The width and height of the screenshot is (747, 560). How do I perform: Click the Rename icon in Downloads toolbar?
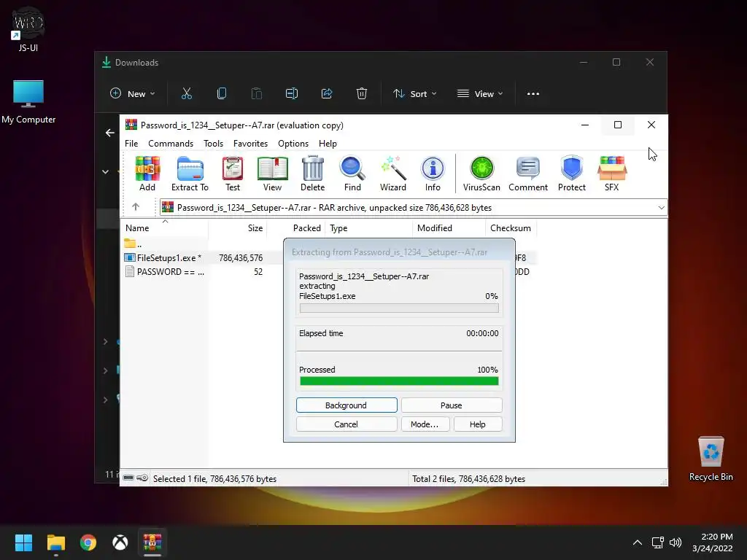coord(292,93)
